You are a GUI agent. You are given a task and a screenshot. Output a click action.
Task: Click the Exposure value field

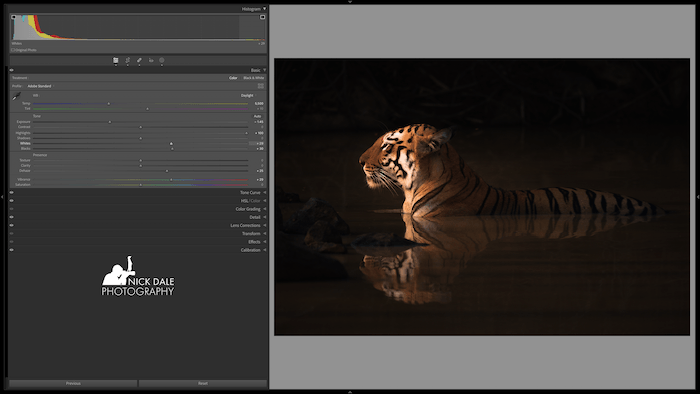click(x=258, y=122)
